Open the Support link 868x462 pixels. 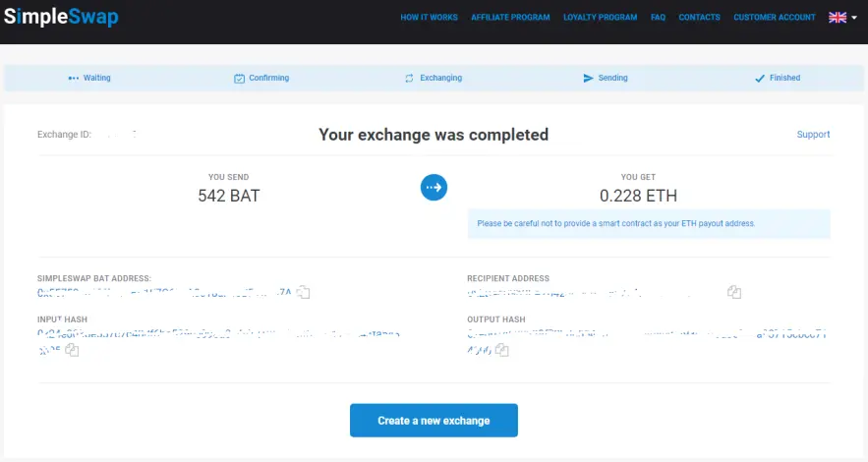(x=813, y=135)
